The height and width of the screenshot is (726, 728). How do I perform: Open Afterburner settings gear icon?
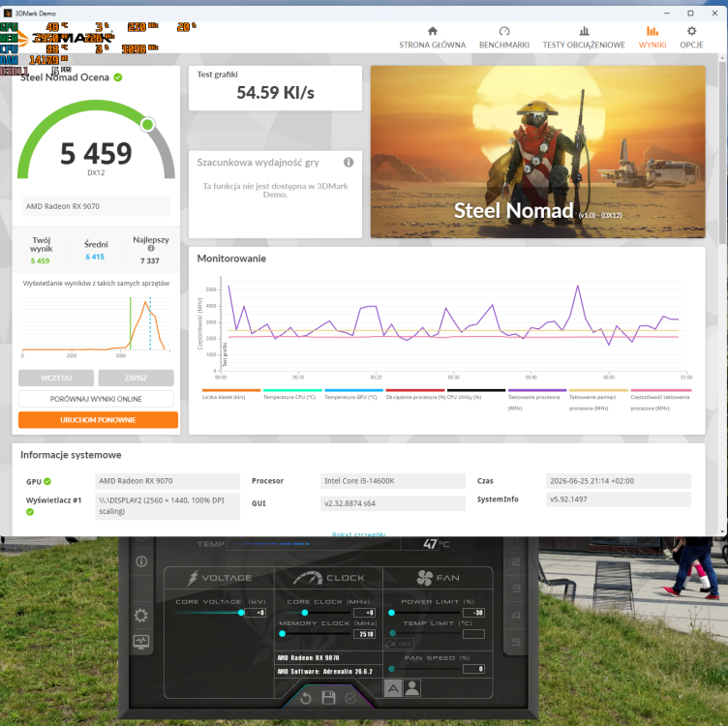tap(141, 616)
